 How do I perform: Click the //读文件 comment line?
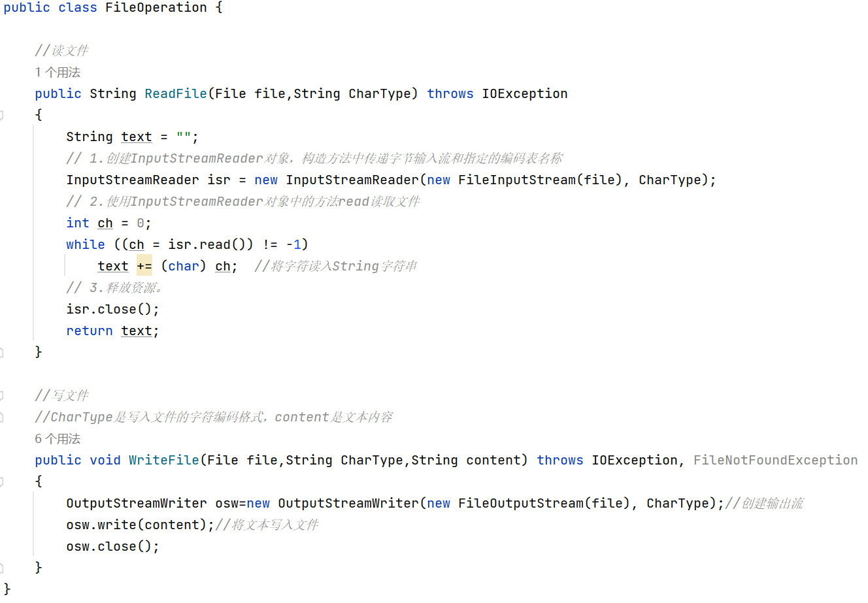coord(61,50)
